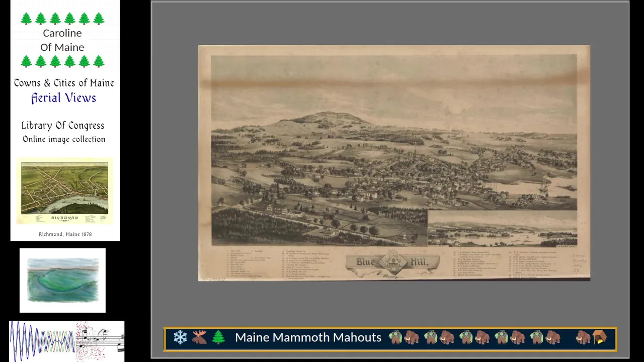Open the watercolor lake painting thumbnail
Image resolution: width=644 pixels, height=362 pixels.
62,281
